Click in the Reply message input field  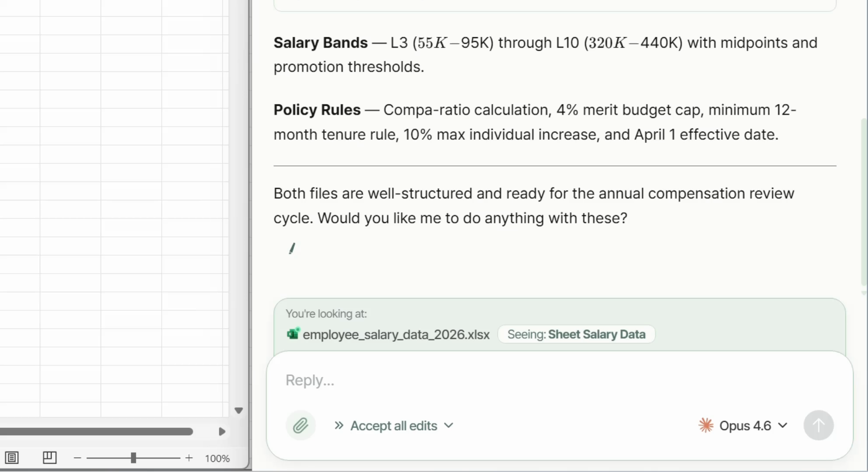525,380
